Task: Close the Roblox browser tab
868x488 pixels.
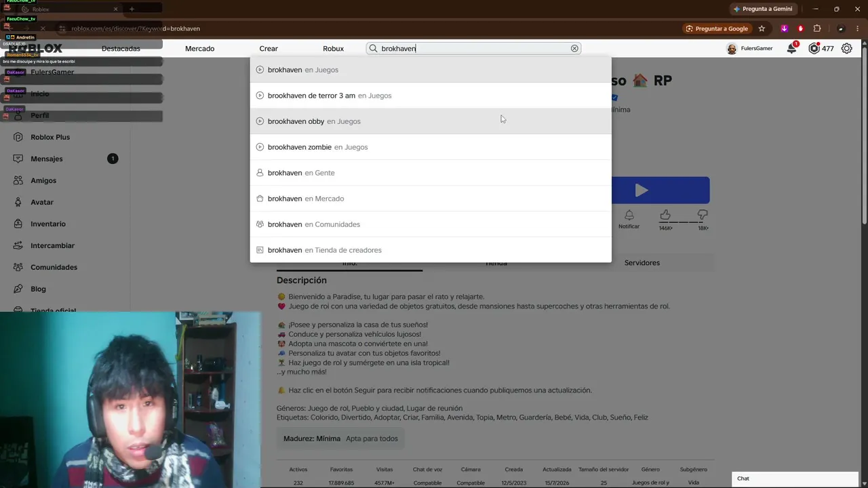Action: [x=115, y=9]
